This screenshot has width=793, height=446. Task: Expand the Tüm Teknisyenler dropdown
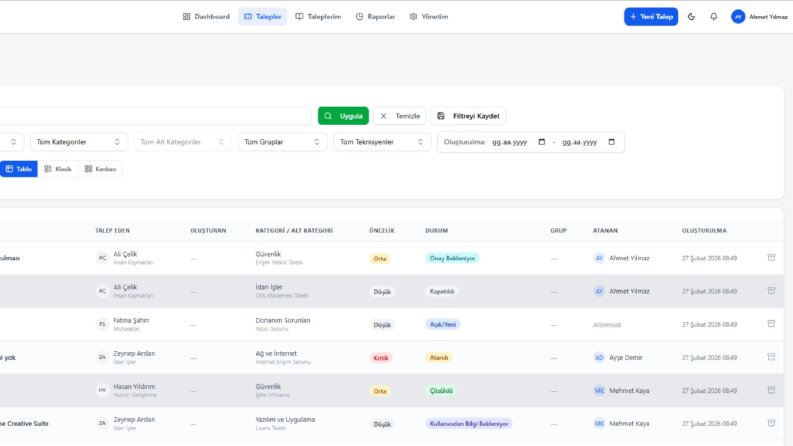point(382,142)
